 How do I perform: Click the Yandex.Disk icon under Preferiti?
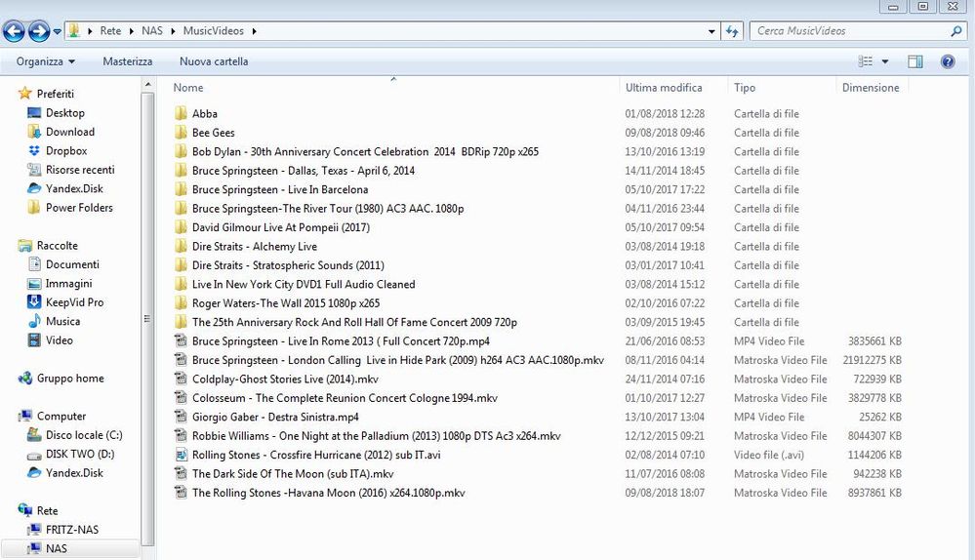pyautogui.click(x=34, y=189)
